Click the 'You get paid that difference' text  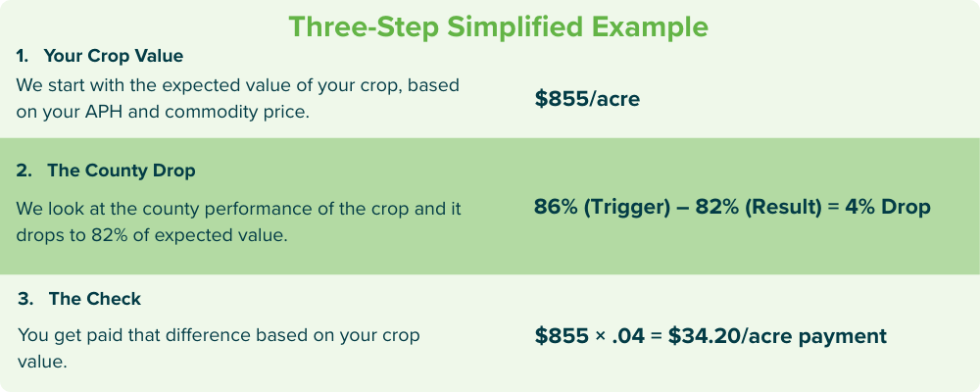coord(134,335)
